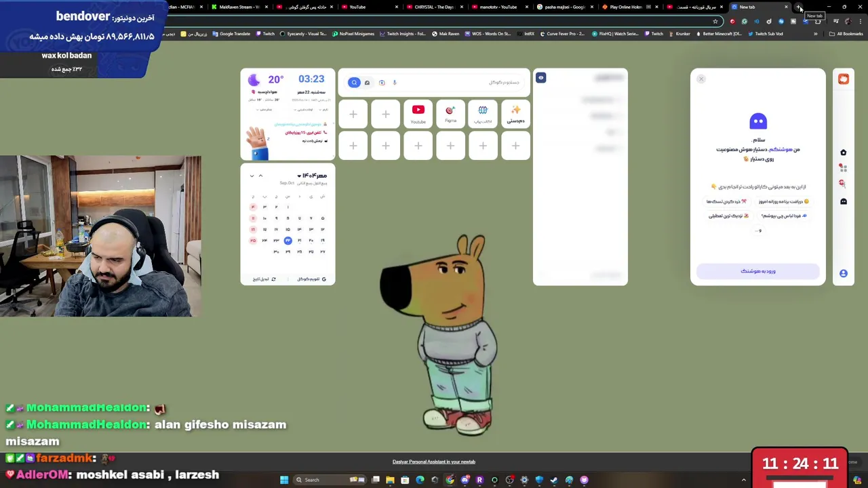868x488 pixels.
Task: Select the highlighted day 22 in calendar
Action: (288, 241)
